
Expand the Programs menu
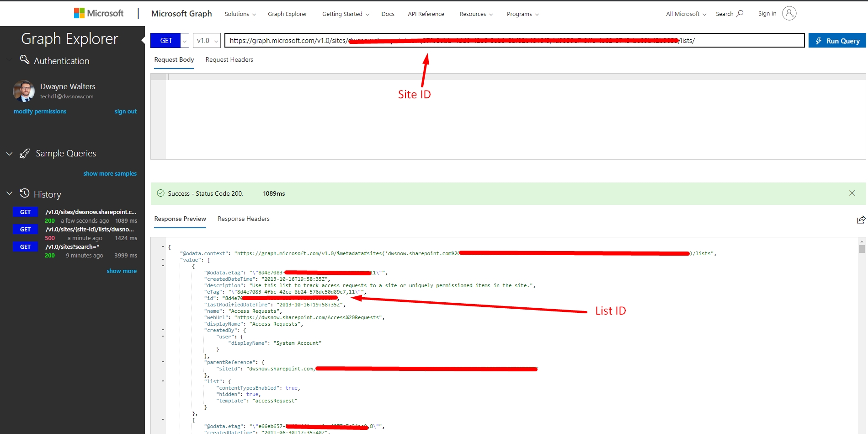coord(523,14)
